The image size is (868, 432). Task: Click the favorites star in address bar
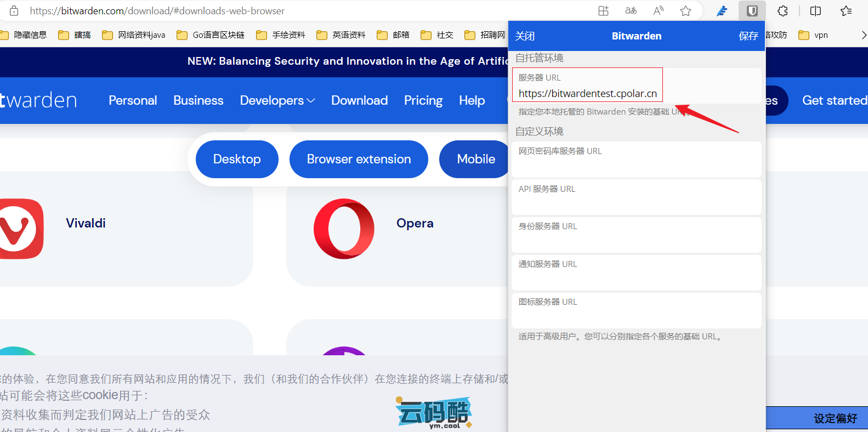point(685,11)
